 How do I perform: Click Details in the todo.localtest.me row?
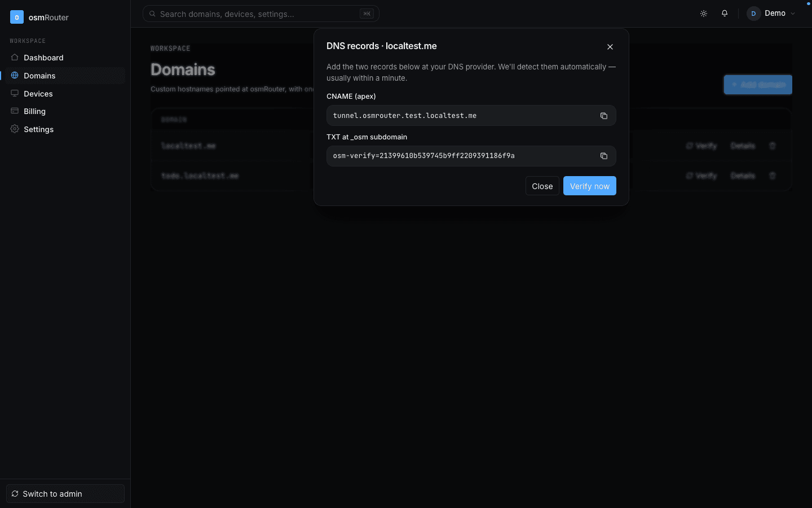click(x=743, y=176)
